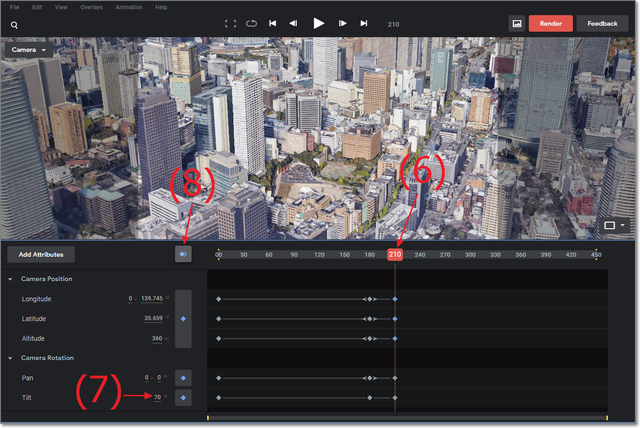Toggle Camera Position keyframe diamond
This screenshot has width=640, height=428.
click(x=183, y=319)
